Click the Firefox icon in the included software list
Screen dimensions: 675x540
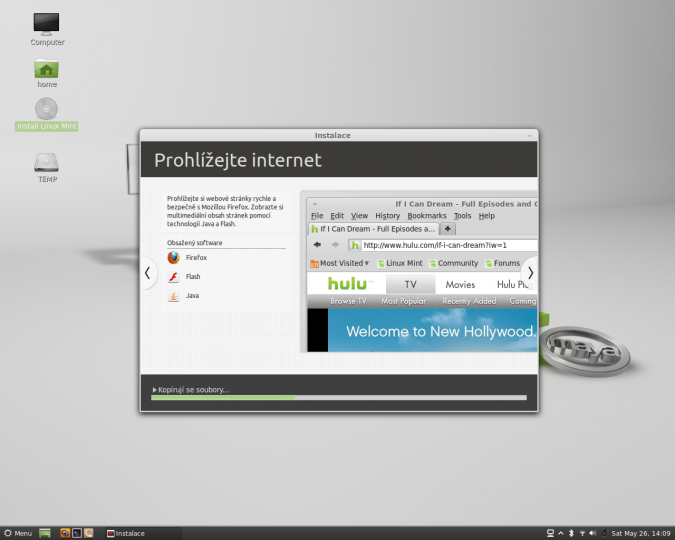(173, 258)
